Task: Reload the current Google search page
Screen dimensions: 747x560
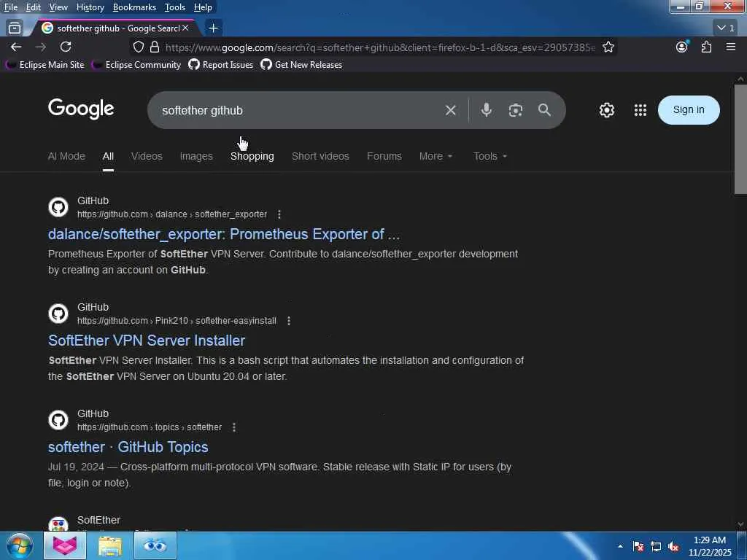Action: pyautogui.click(x=66, y=47)
